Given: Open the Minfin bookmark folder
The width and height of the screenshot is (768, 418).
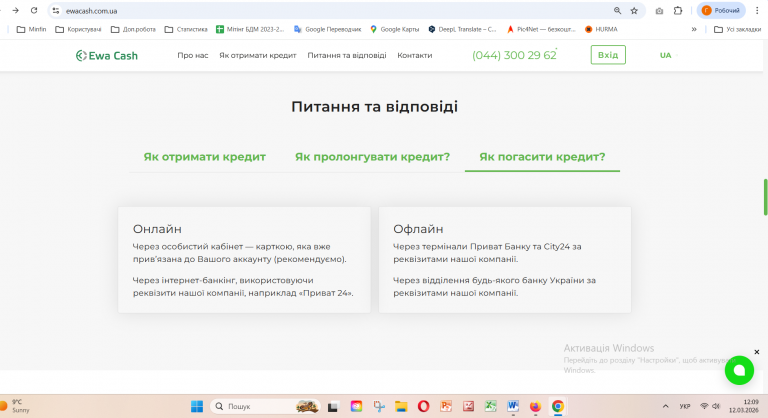Looking at the screenshot, I should tap(31, 29).
